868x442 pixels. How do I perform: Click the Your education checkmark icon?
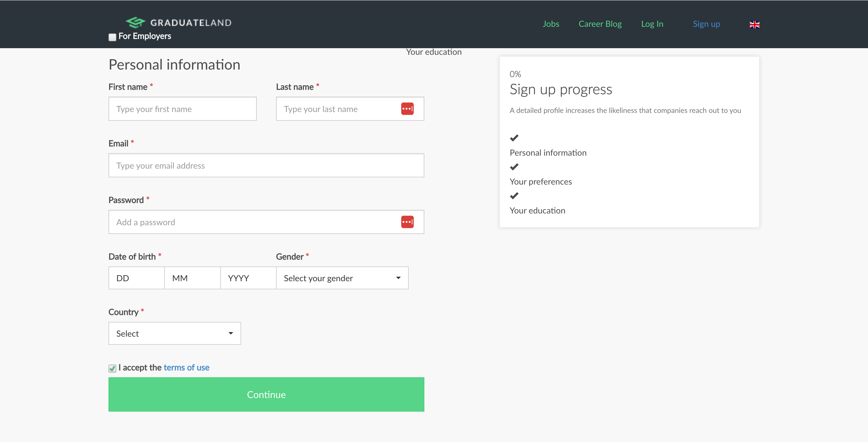(x=514, y=196)
